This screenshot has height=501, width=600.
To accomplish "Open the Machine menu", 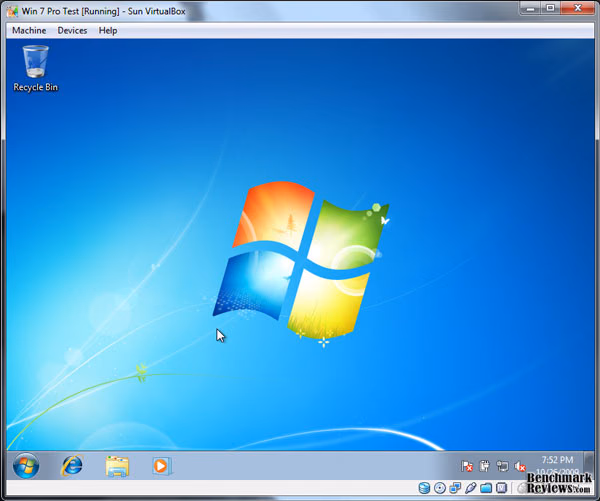I will 29,31.
